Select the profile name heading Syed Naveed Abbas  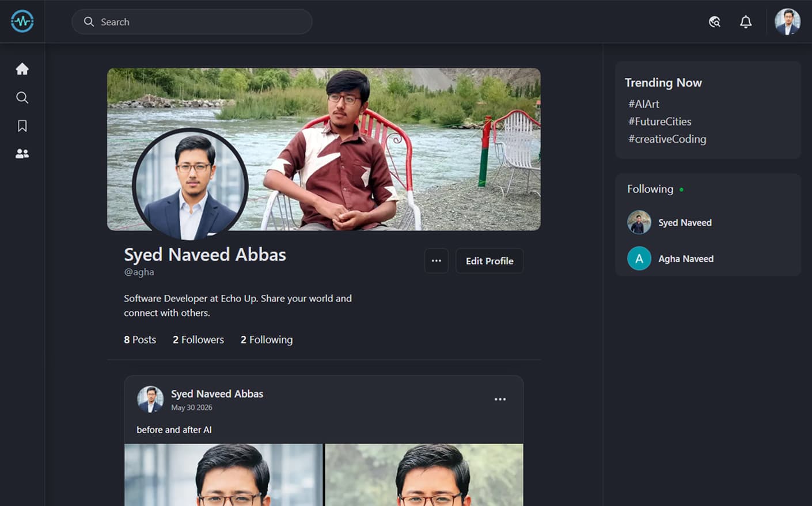pos(205,254)
